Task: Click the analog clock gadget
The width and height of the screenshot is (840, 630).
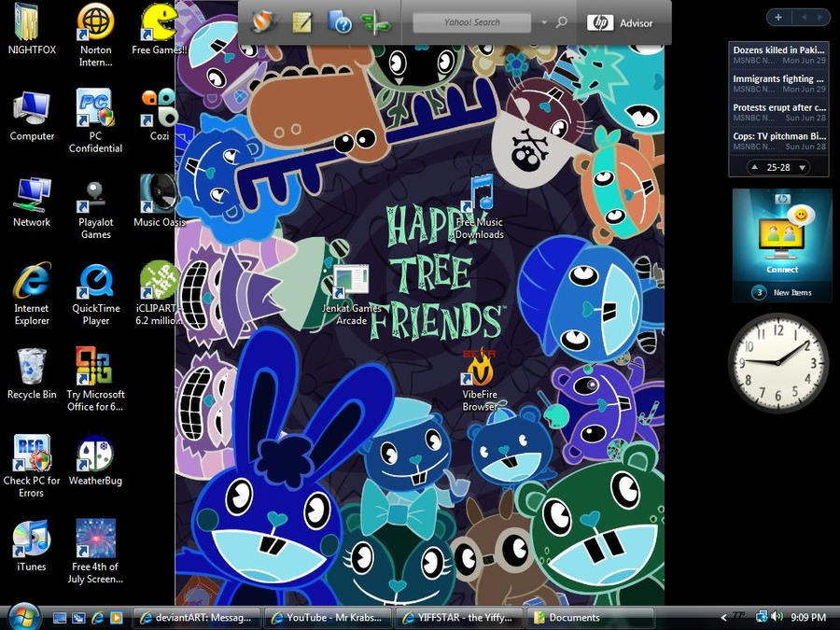Action: click(777, 363)
